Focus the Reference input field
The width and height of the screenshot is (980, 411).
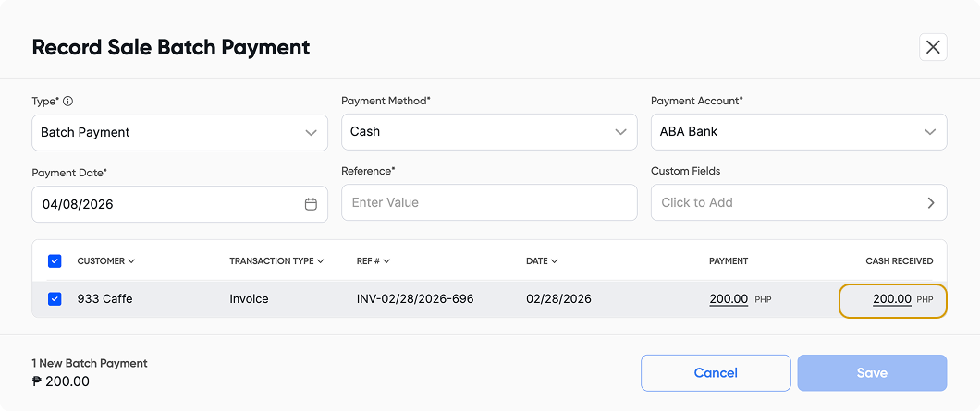[x=489, y=202]
